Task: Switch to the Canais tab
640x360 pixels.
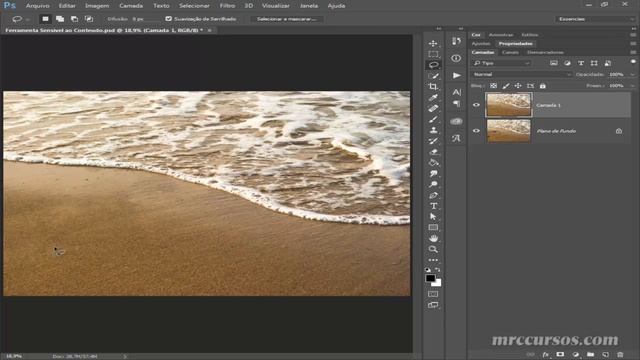Action: click(510, 52)
